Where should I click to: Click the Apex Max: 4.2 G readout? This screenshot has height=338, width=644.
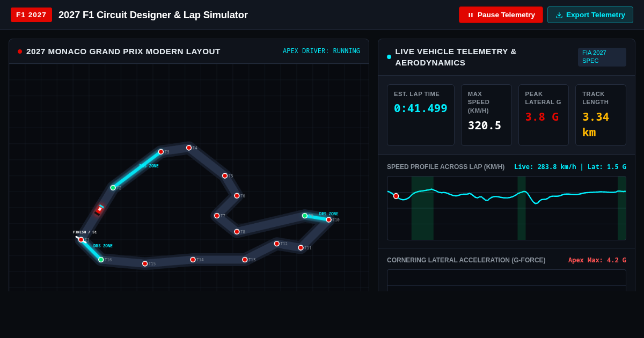tap(597, 260)
